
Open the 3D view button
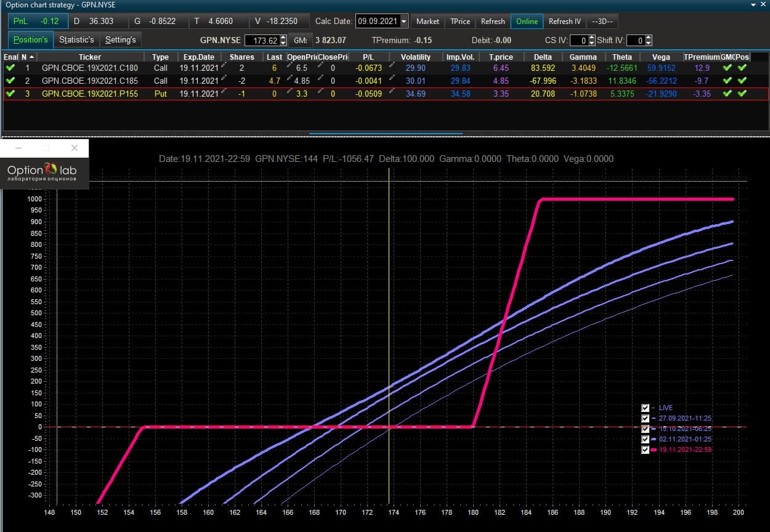pos(602,22)
